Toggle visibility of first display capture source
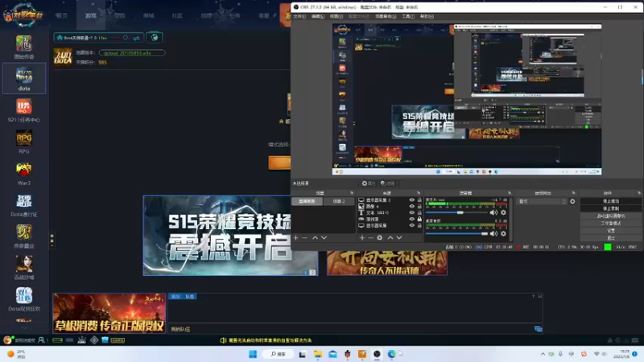The height and width of the screenshot is (362, 644). 411,200
